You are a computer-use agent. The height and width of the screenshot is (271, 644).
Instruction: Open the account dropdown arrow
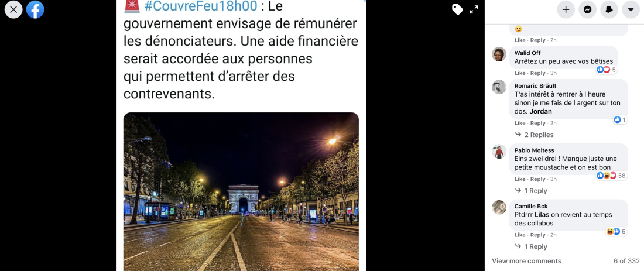pos(631,9)
